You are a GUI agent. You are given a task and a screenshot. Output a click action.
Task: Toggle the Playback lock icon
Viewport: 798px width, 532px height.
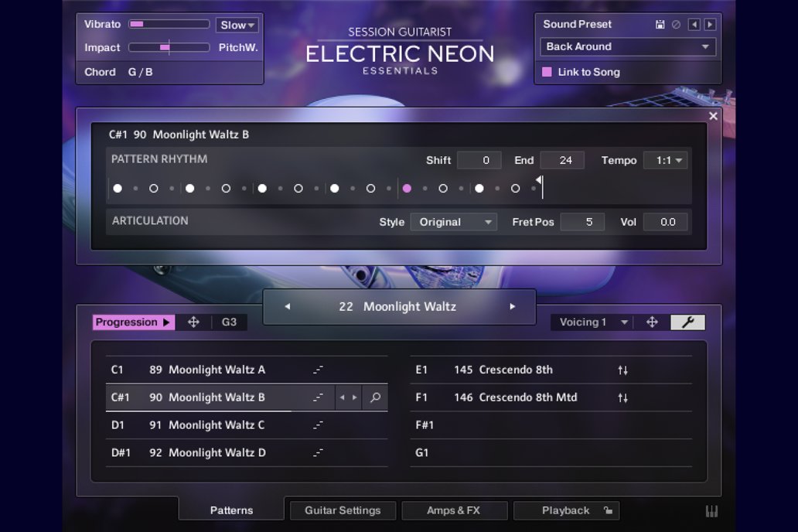(x=608, y=510)
